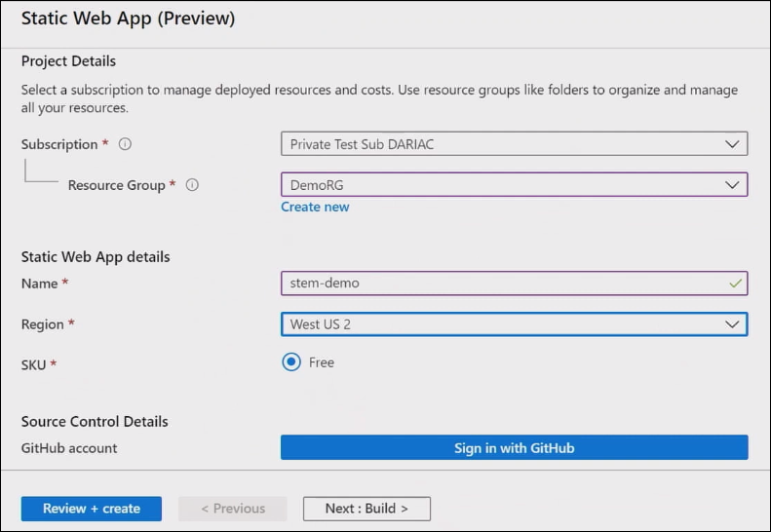Click the Subscription field label
Screen dimensions: 771x532
[59, 144]
